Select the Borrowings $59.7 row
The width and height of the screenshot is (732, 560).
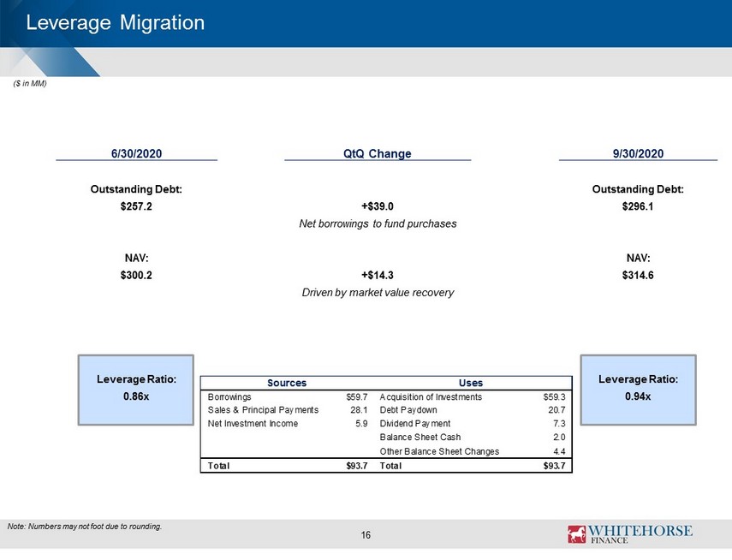pyautogui.click(x=288, y=397)
